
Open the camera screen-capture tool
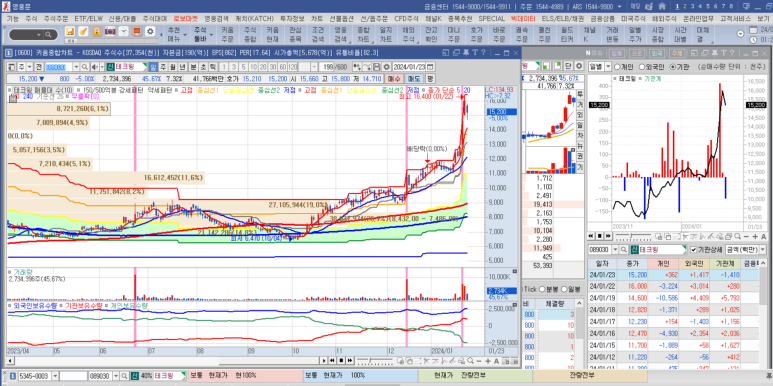tap(110, 32)
